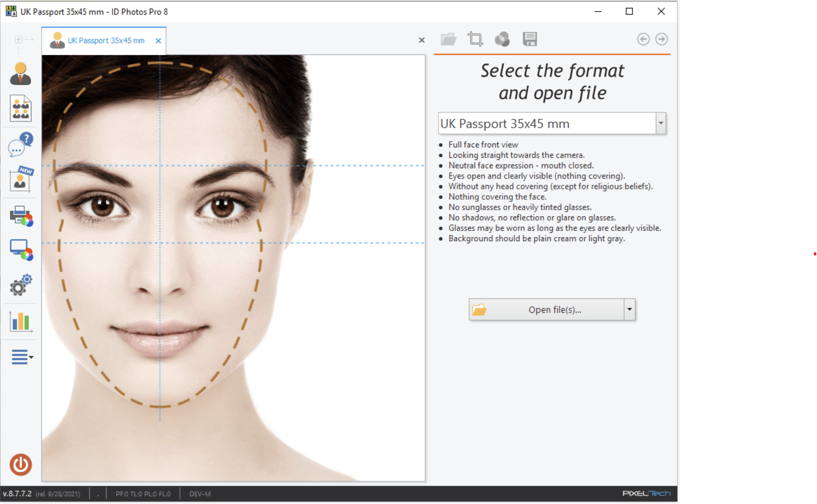The height and width of the screenshot is (504, 817).
Task: Click 'No sunglasses or heavily tinted glasses.' text
Action: point(520,207)
